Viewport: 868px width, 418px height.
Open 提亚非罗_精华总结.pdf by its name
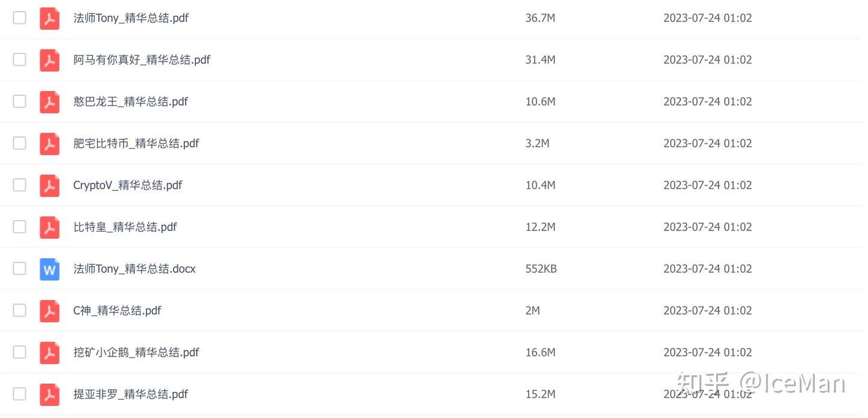(131, 394)
